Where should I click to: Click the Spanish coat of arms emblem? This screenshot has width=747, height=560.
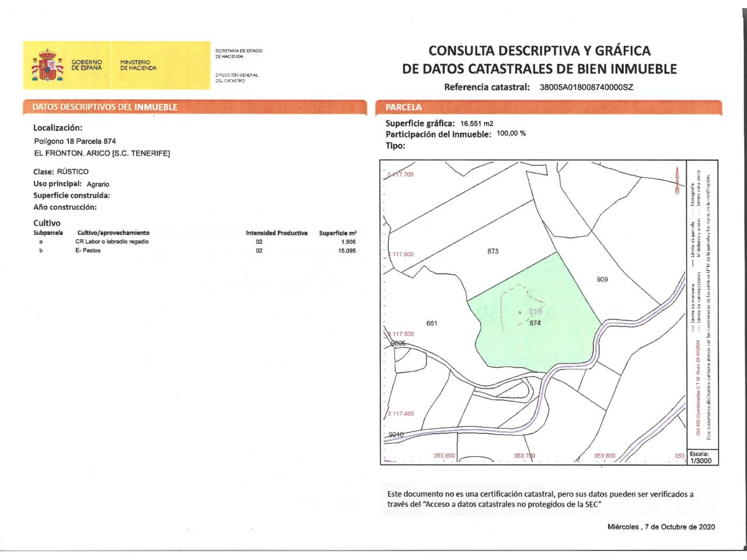click(47, 65)
